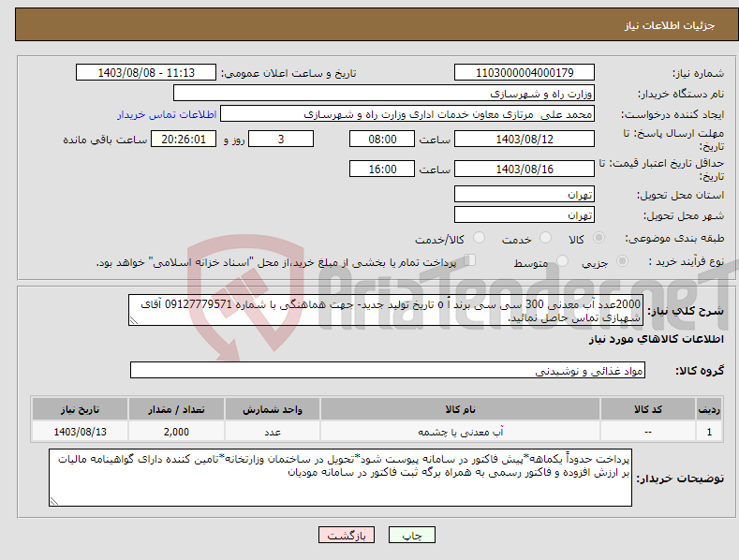Click the response deadline date 1403/08/12
This screenshot has width=739, height=560.
click(525, 139)
